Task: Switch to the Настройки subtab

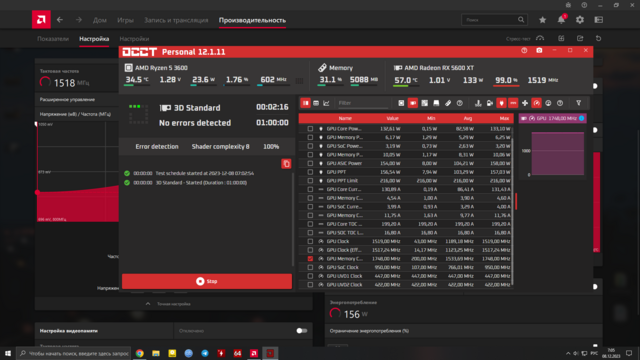Action: click(x=134, y=39)
